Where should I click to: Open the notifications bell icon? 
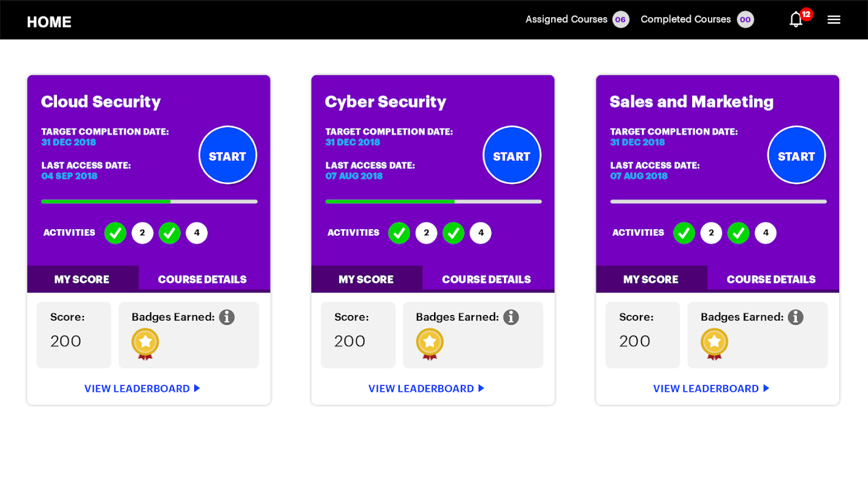(x=796, y=20)
